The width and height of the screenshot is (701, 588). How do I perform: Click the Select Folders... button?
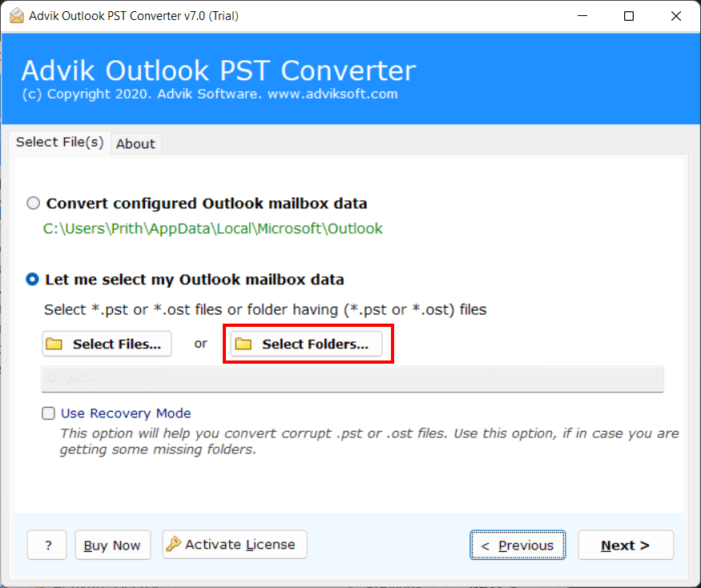pyautogui.click(x=306, y=344)
